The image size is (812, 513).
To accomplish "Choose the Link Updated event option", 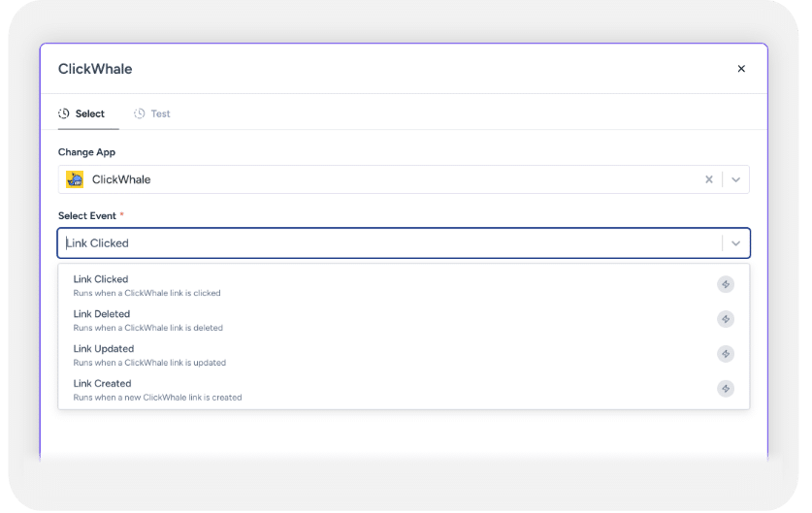I will 404,355.
